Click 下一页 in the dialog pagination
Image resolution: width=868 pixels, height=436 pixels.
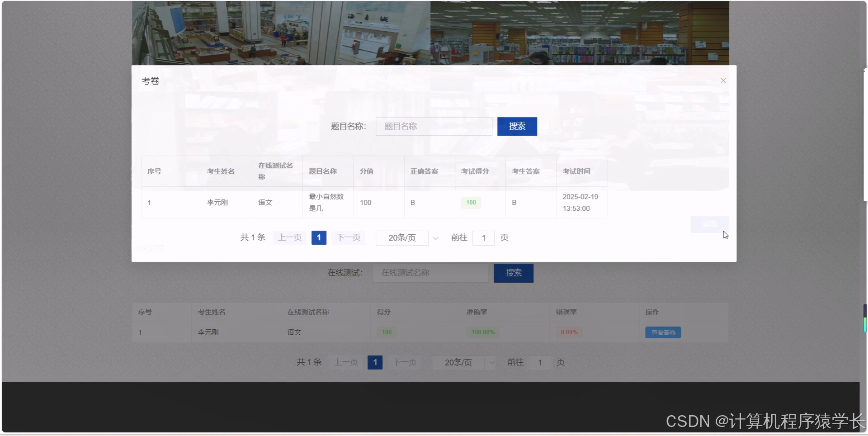348,237
